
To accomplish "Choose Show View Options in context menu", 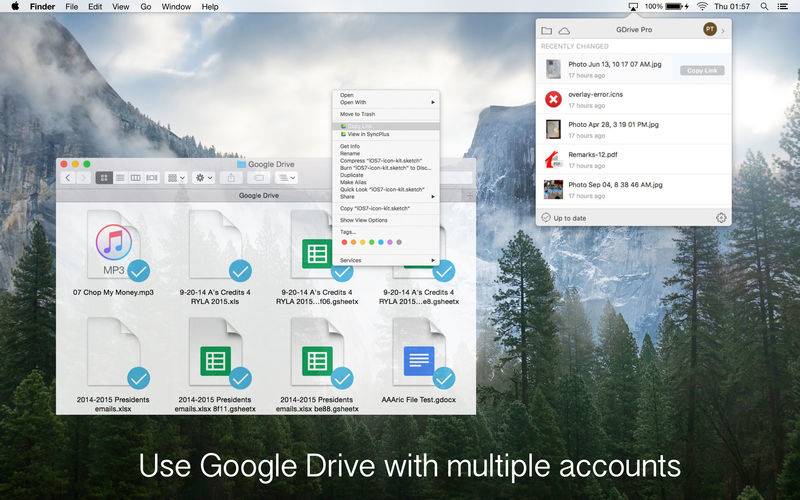I will click(x=385, y=220).
